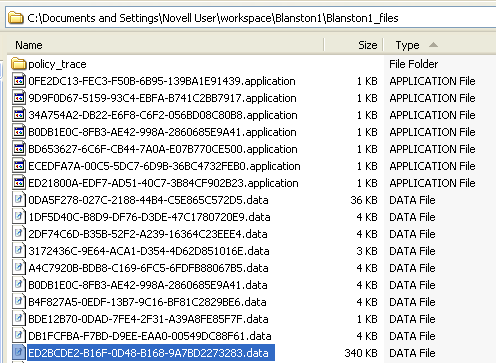496x363 pixels.
Task: Click icon of B0DB1E0C data file
Action: [x=19, y=285]
